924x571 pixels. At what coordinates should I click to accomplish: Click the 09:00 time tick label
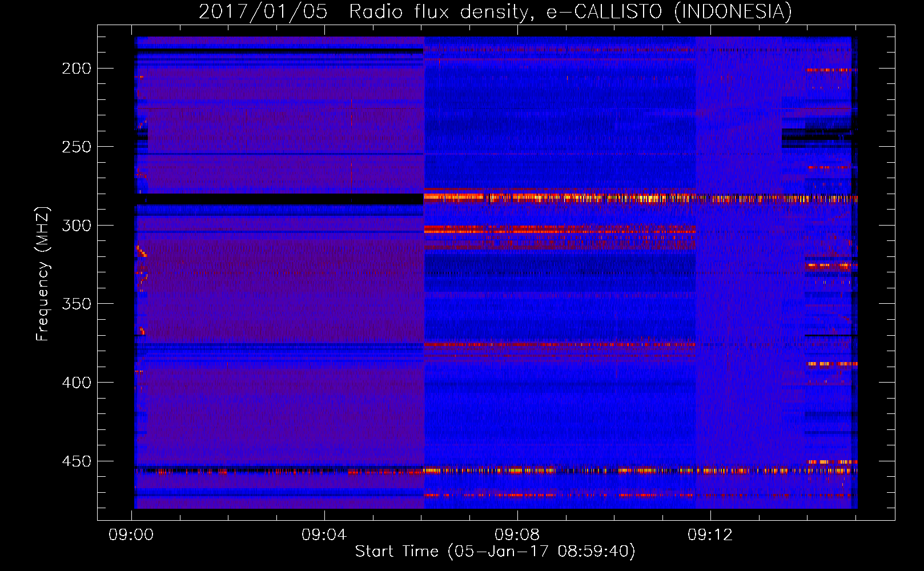tap(131, 535)
